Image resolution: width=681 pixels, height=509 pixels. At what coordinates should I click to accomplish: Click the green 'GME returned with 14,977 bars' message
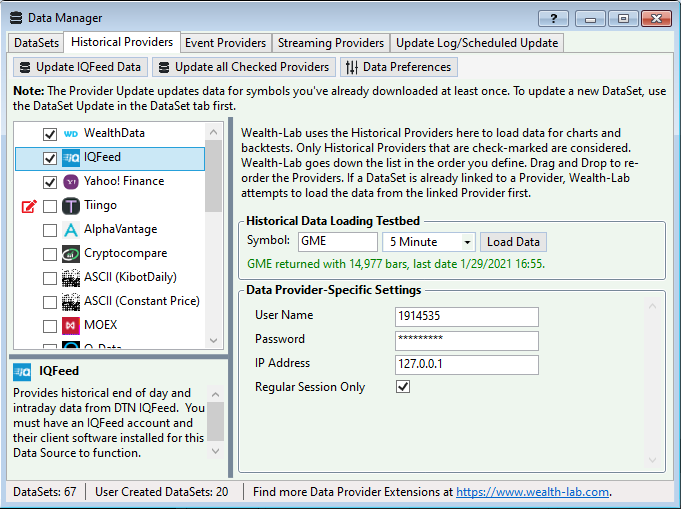click(x=396, y=264)
